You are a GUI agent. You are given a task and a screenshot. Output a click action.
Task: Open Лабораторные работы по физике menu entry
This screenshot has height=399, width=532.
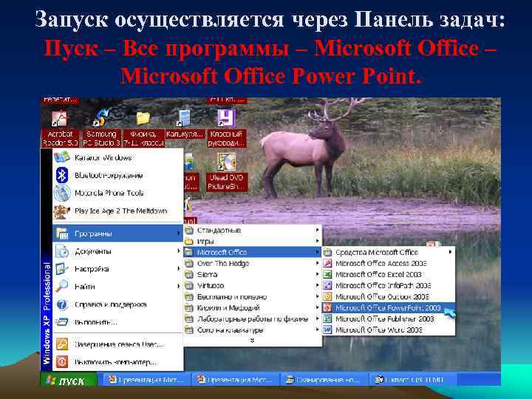pyautogui.click(x=253, y=319)
